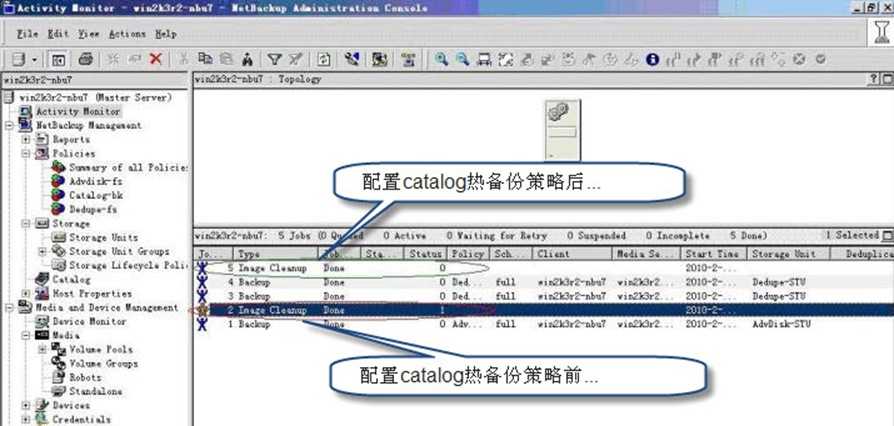This screenshot has height=426, width=894.
Task: Collapse the Storage node
Action: 26,224
